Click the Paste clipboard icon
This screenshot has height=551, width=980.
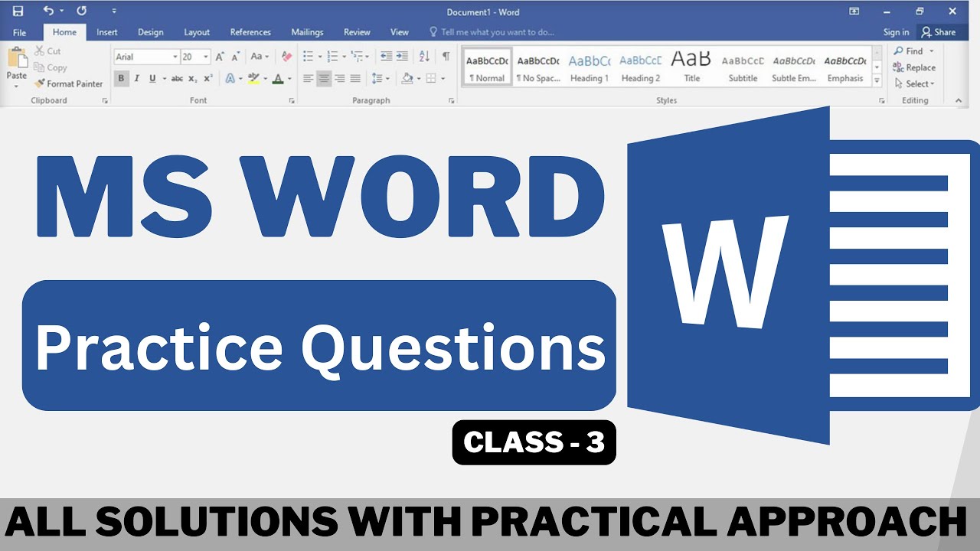click(x=16, y=58)
